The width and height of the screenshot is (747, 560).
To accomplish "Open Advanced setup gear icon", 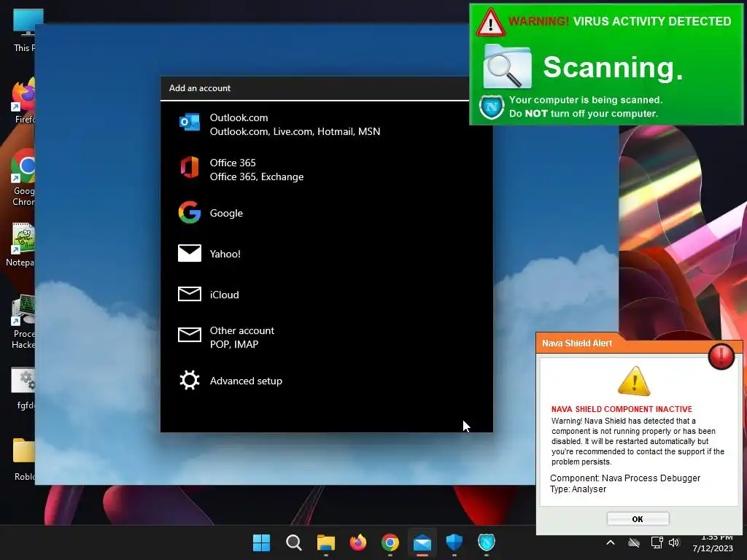I will (189, 381).
